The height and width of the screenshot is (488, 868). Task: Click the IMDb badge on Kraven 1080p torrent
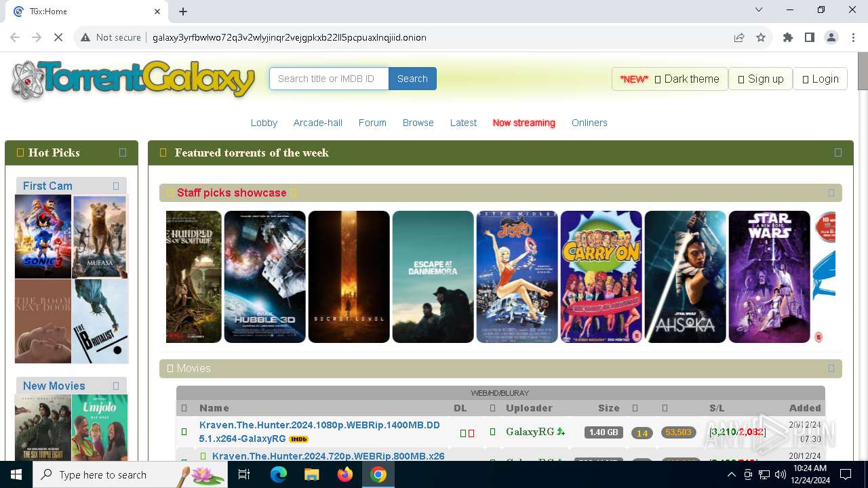click(x=298, y=439)
